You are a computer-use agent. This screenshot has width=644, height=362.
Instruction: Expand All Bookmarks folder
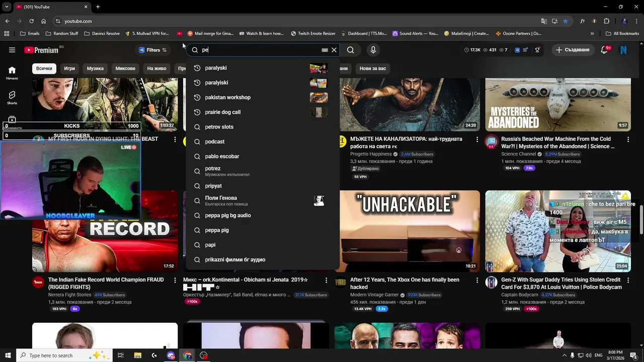(x=622, y=34)
